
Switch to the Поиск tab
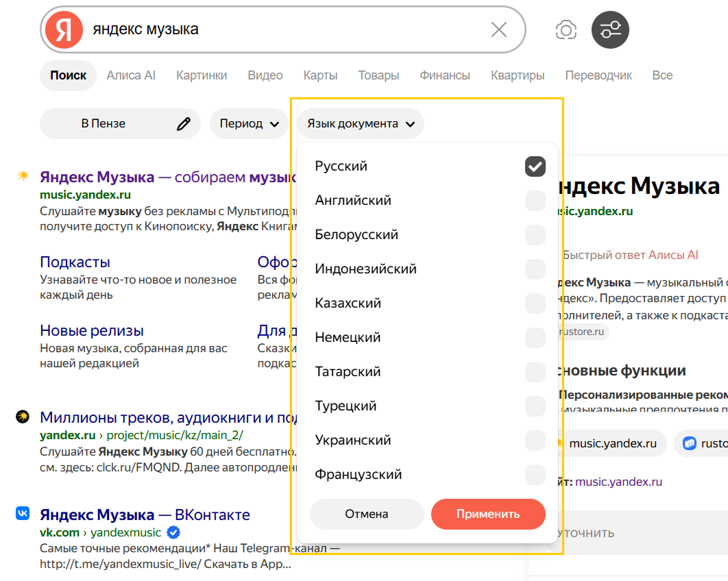point(69,75)
